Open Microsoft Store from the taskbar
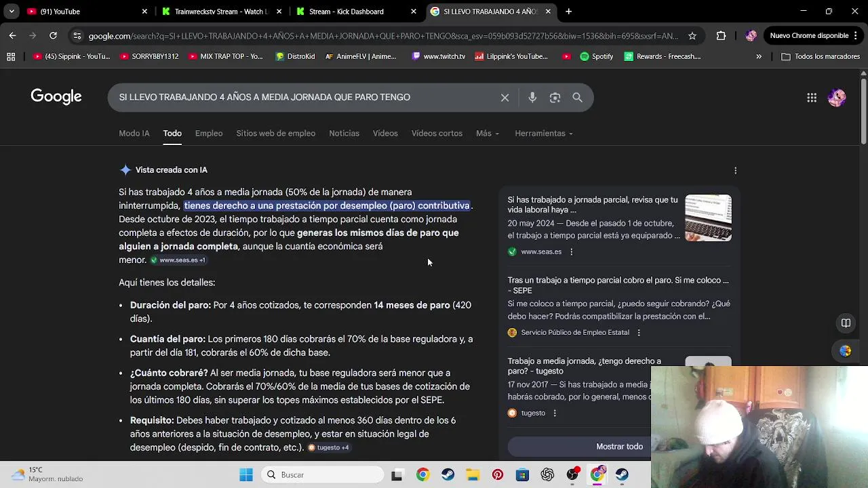Screen dimensions: 868x488 522,474
